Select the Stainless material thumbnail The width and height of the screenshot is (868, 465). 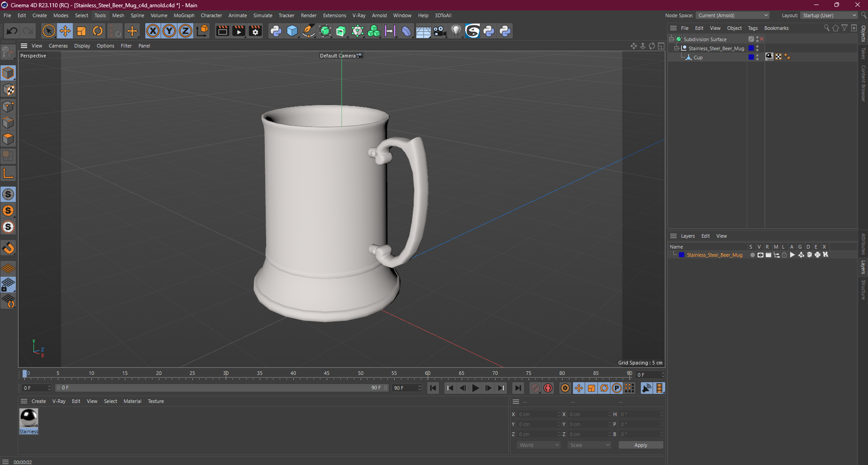pyautogui.click(x=29, y=418)
